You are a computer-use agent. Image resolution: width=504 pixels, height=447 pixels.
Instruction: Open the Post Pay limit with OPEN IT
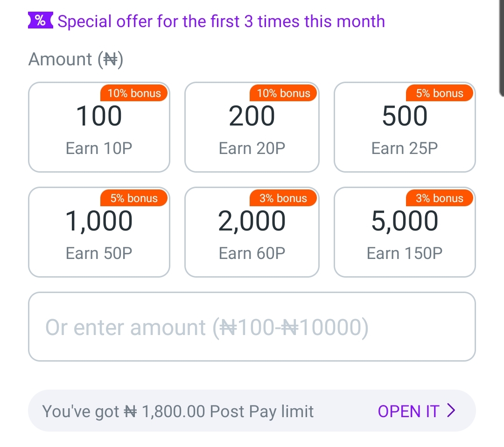tap(410, 411)
